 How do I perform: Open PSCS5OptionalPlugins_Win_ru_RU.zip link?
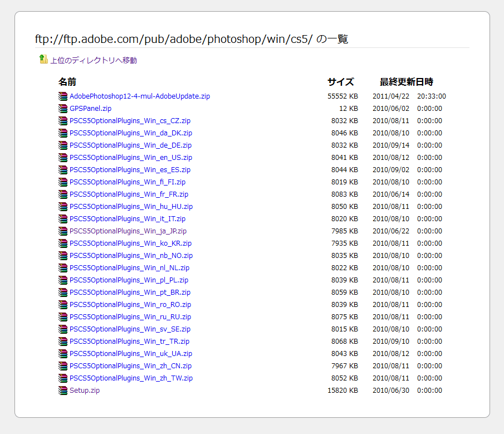point(130,316)
